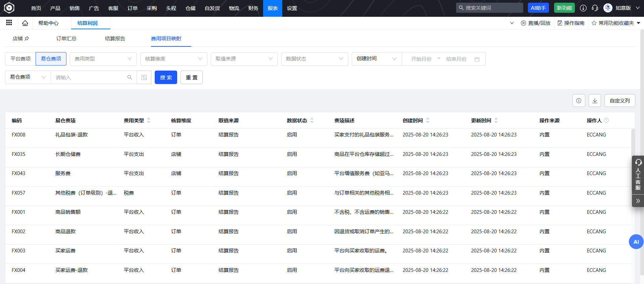The image size is (644, 284).
Task: Expand the 数据状态 dropdown
Action: coord(314,59)
